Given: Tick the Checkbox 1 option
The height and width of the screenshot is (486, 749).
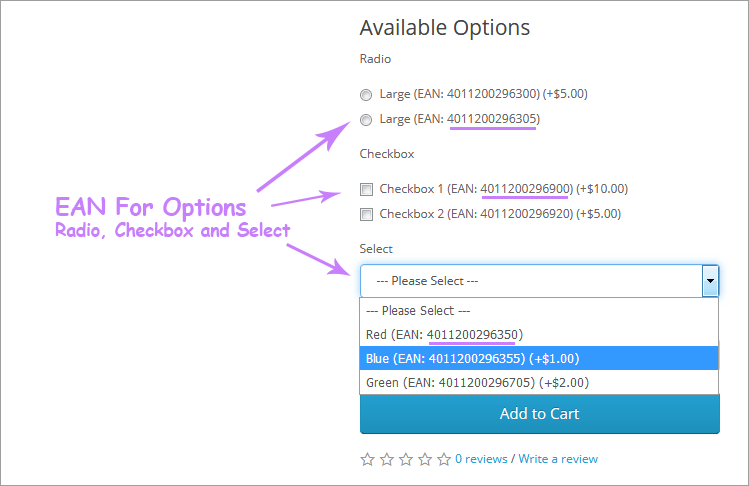Looking at the screenshot, I should (366, 190).
